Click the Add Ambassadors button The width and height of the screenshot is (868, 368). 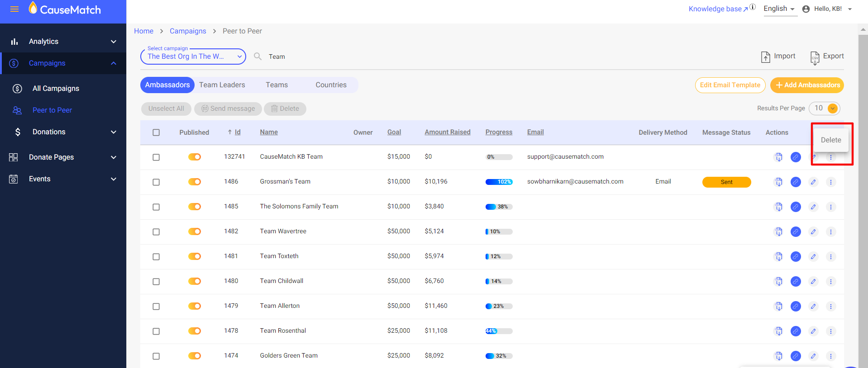[807, 85]
